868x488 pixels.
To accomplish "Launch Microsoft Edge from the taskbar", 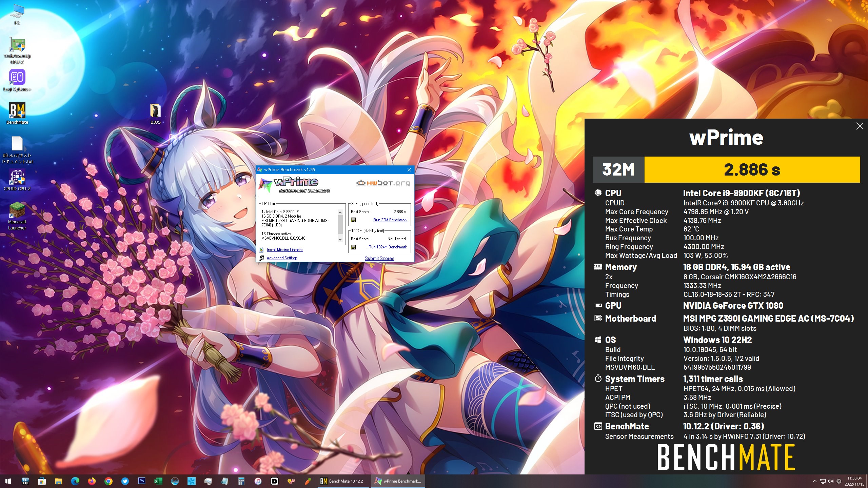I will 75,481.
